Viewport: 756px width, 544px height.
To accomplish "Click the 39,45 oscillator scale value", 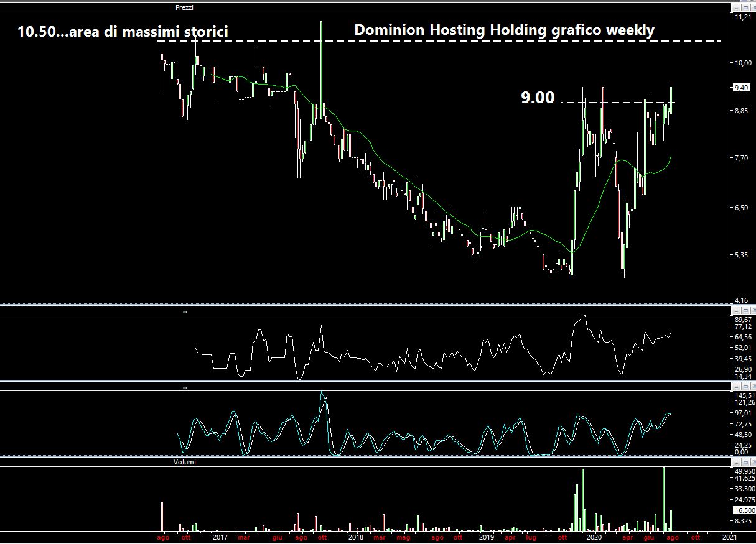I will click(x=744, y=358).
